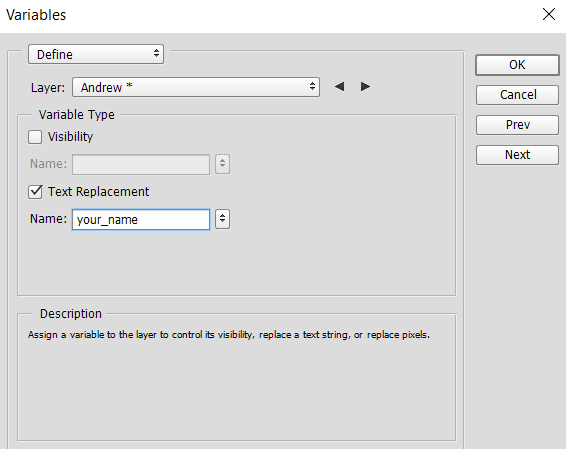
Task: Click the next layer arrow icon
Action: [x=365, y=87]
